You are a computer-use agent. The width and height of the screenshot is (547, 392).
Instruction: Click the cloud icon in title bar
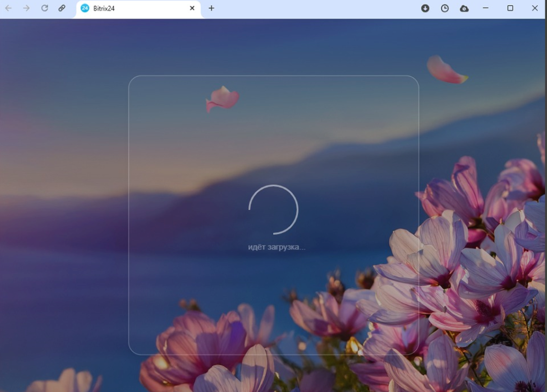[x=464, y=8]
